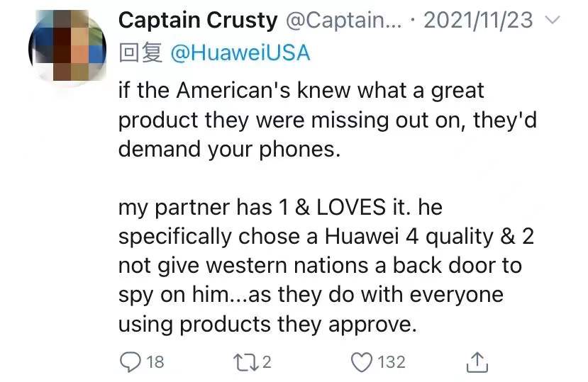Open tweet options chevron beside the date
Screen dimensions: 588x382
pos(552,20)
